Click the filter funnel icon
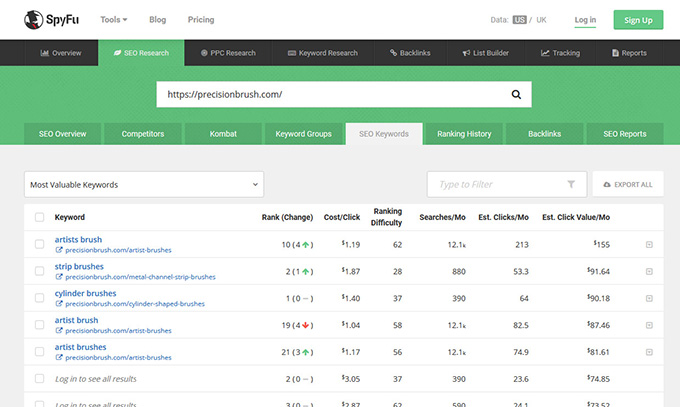680x407 pixels. click(x=571, y=185)
